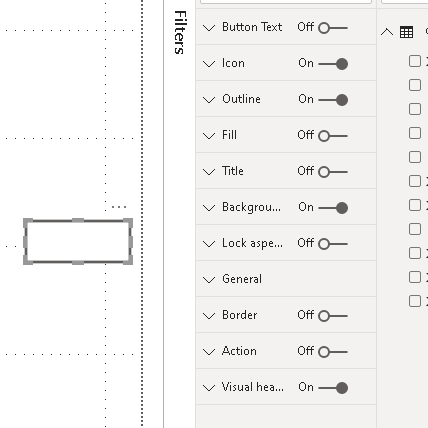
Task: Open the button's more options ellipsis
Action: pos(119,207)
